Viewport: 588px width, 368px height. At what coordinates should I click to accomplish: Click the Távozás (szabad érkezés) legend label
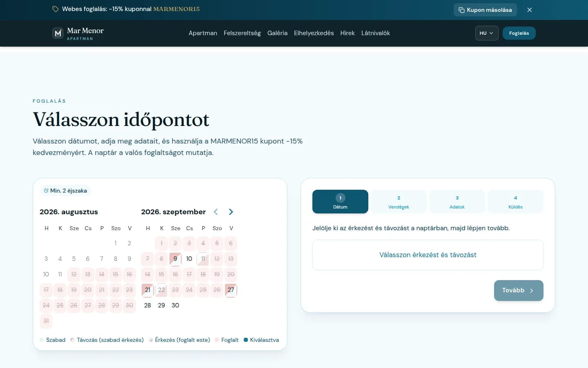110,340
